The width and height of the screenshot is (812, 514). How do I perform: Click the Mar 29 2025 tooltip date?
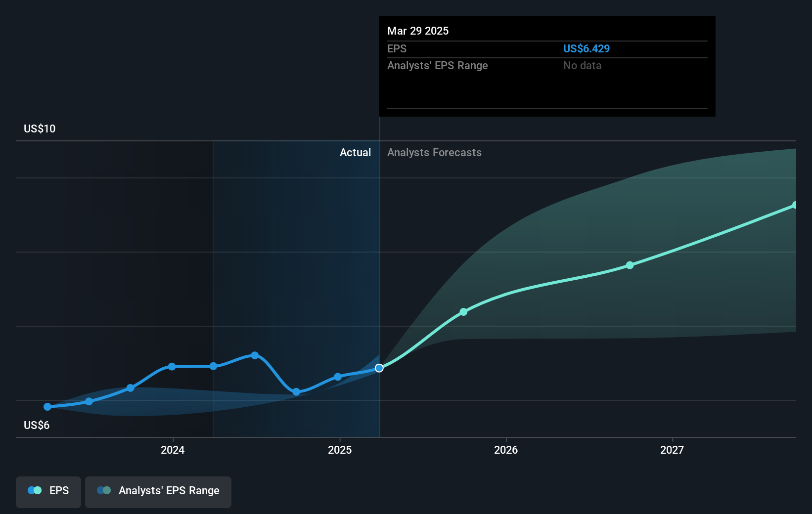tap(418, 31)
